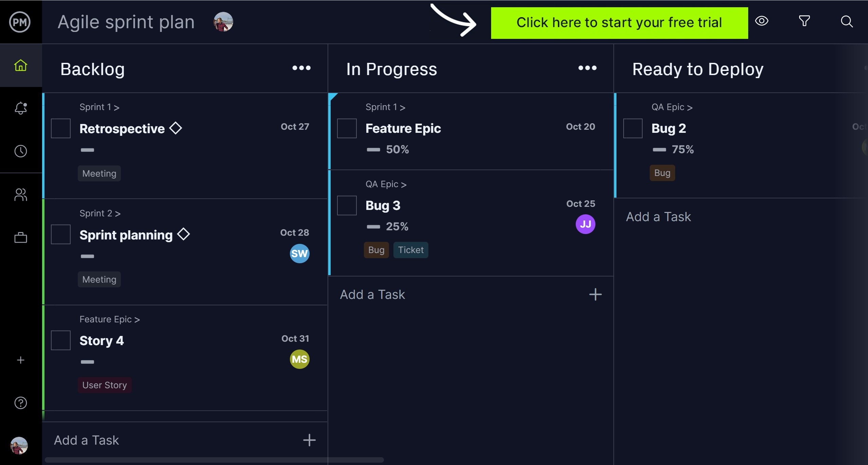868x465 pixels.
Task: Click the clock/history sidebar icon
Action: (21, 151)
